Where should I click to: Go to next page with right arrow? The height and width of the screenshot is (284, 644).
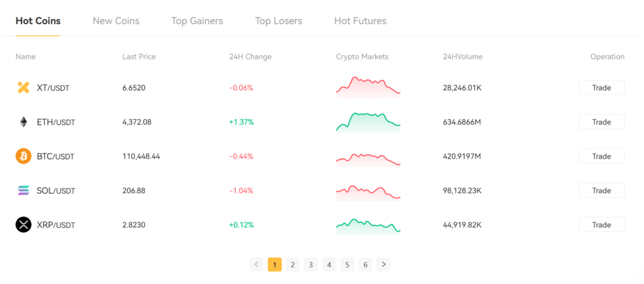[384, 264]
